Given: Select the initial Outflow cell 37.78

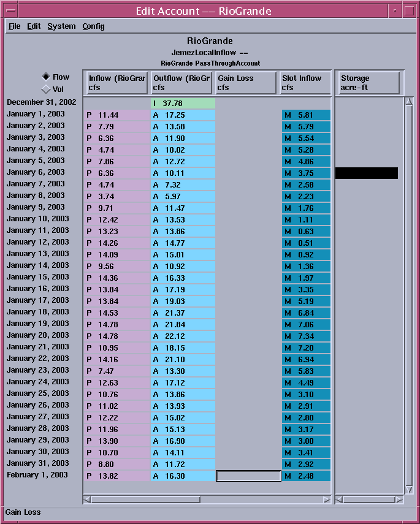Looking at the screenshot, I should click(183, 103).
